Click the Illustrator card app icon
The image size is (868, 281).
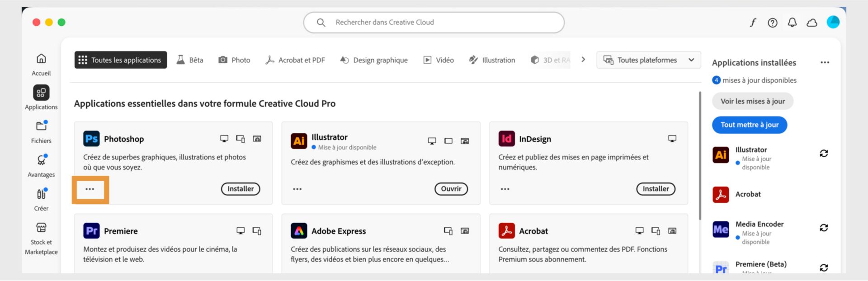pyautogui.click(x=299, y=141)
